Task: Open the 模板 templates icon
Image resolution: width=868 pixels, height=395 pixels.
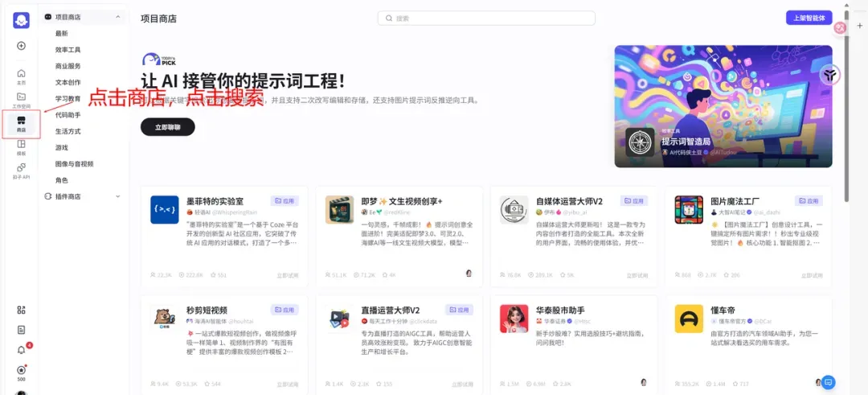Action: [x=21, y=146]
